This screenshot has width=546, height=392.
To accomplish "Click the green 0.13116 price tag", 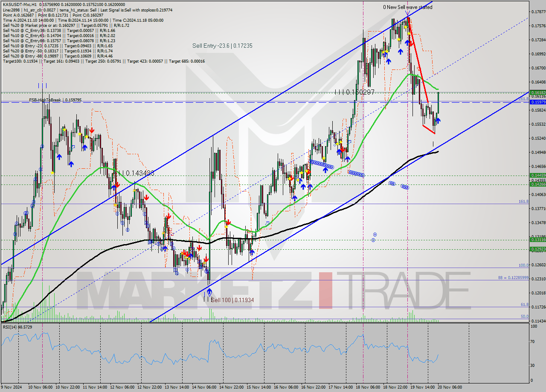I will (x=538, y=240).
